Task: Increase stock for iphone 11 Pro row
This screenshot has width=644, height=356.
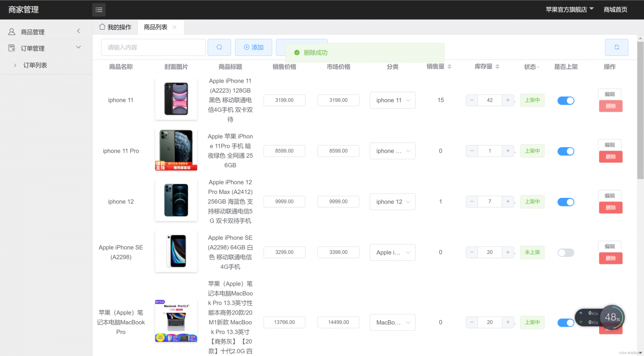Action: pyautogui.click(x=508, y=151)
